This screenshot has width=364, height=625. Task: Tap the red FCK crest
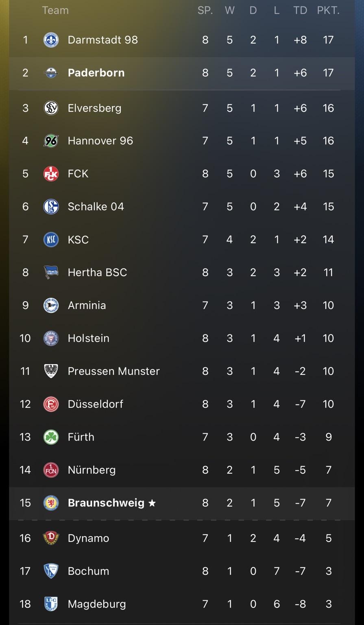(x=51, y=174)
